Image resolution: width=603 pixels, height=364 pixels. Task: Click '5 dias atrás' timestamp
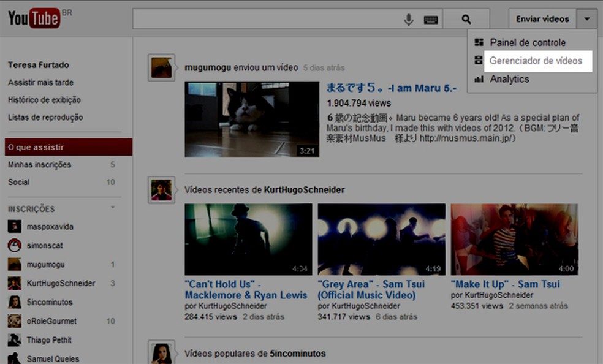pos(324,68)
